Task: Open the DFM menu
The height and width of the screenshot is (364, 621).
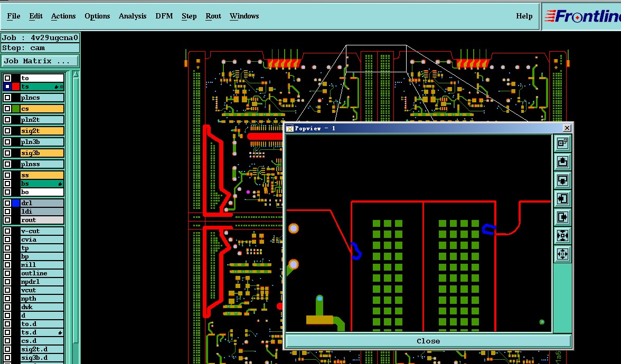Action: (x=164, y=16)
